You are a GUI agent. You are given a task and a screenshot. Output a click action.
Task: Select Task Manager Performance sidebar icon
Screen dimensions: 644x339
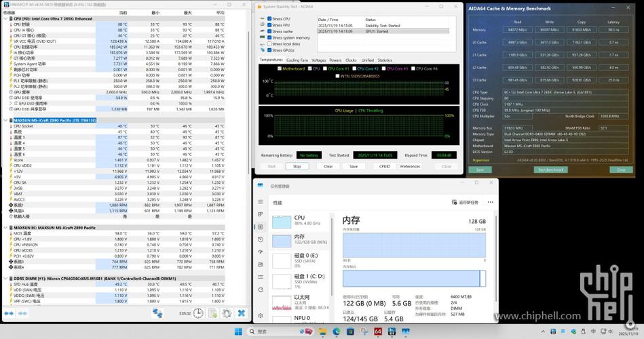261,227
